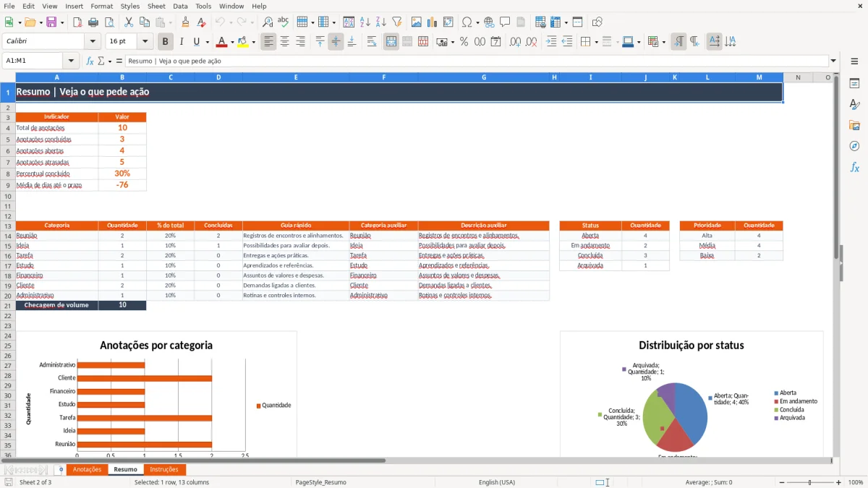868x488 pixels.
Task: Insert a comment
Action: [505, 22]
